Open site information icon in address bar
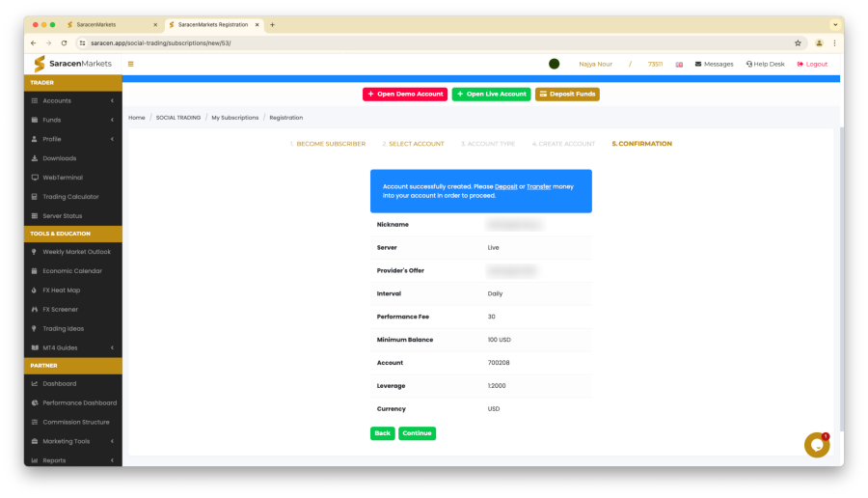The width and height of the screenshot is (868, 498). click(x=83, y=43)
